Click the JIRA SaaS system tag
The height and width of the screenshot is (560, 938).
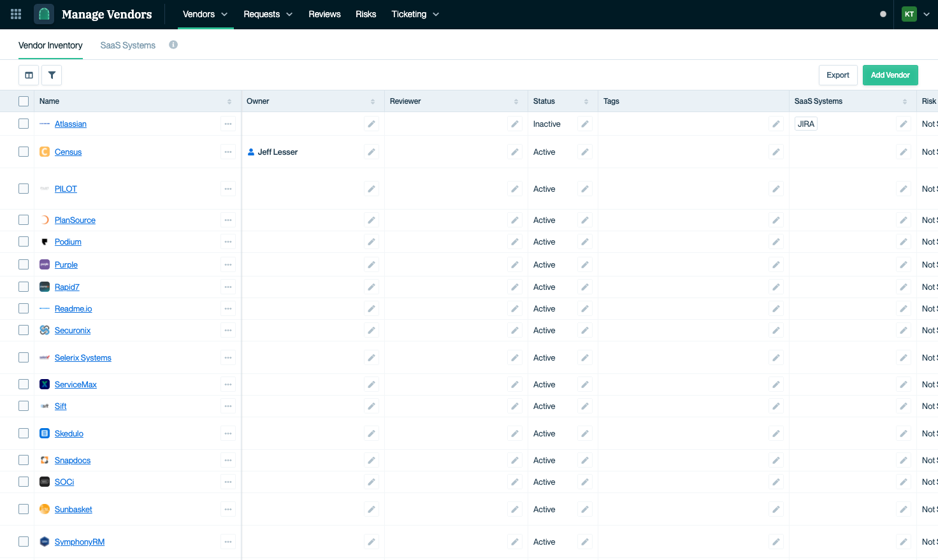pyautogui.click(x=806, y=124)
